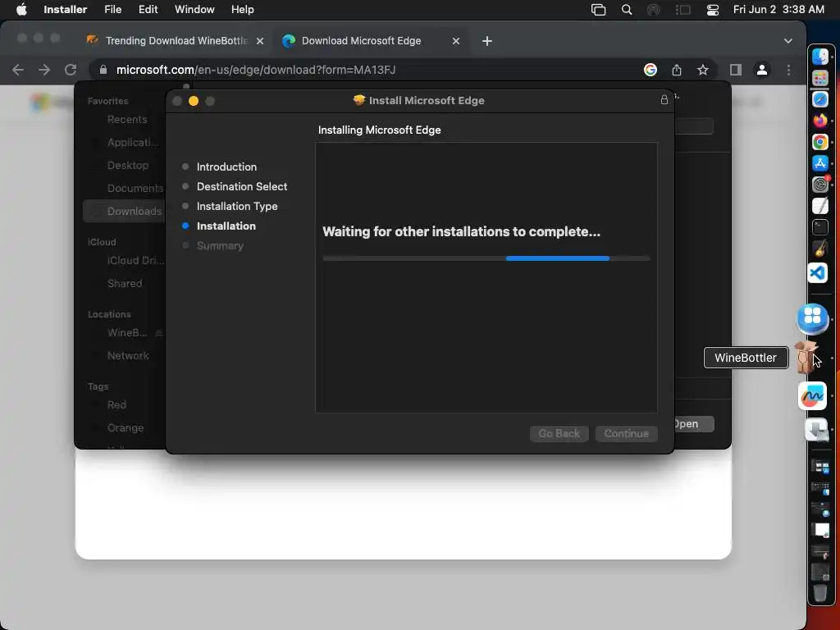The height and width of the screenshot is (630, 840).
Task: Bookmark this page with the star icon
Action: coord(703,70)
